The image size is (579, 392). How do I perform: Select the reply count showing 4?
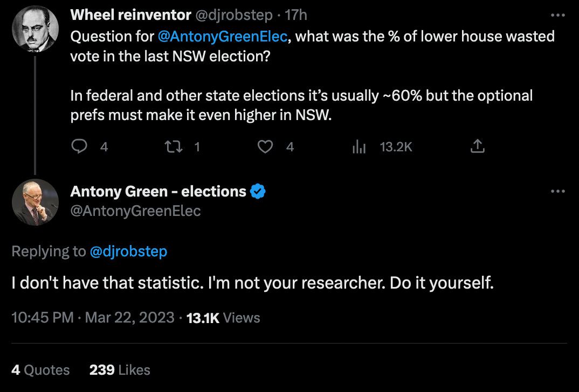coord(102,146)
